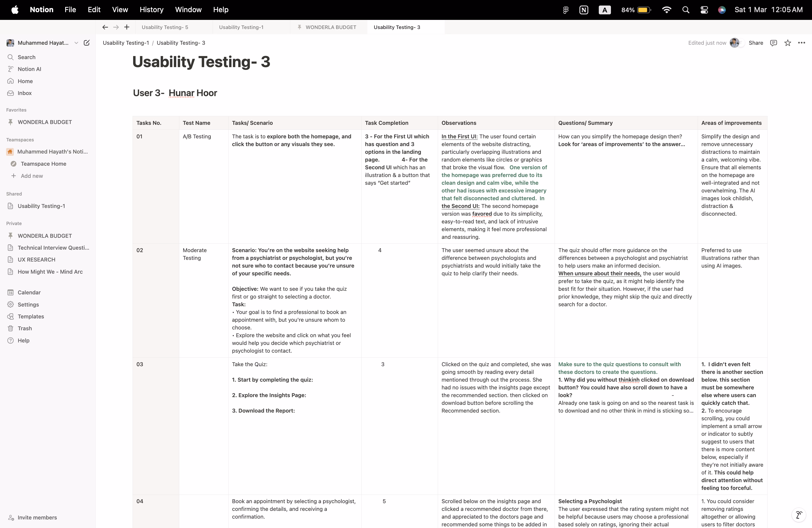Viewport: 812px width, 528px height.
Task: Click Add new under Teamspaces
Action: tap(32, 176)
